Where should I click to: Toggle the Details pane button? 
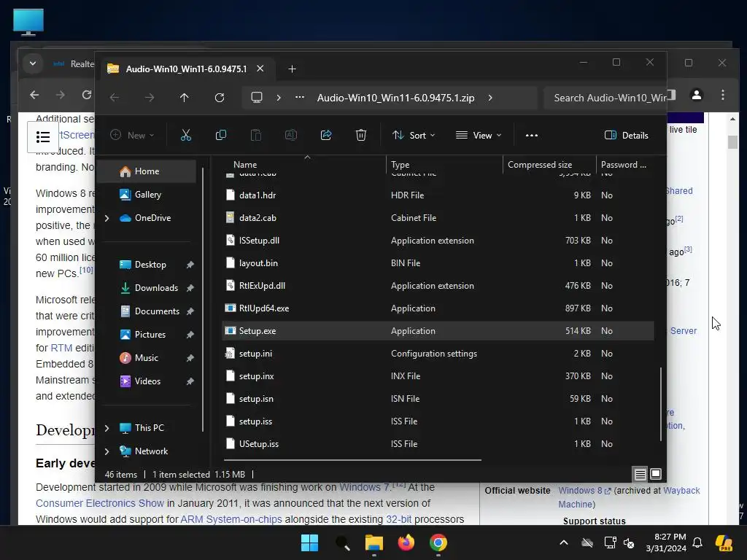click(627, 135)
